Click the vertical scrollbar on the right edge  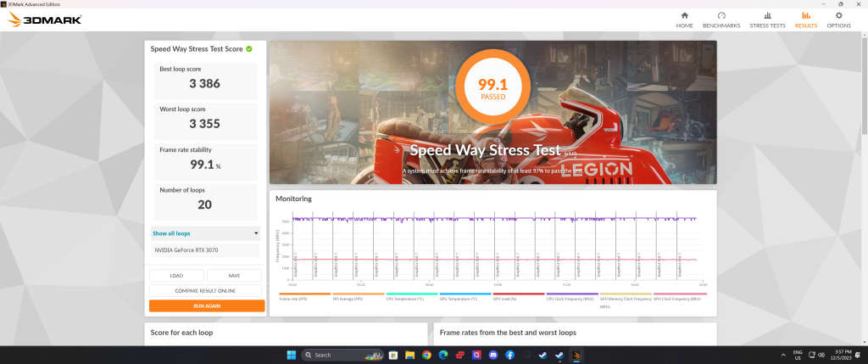coord(865,83)
